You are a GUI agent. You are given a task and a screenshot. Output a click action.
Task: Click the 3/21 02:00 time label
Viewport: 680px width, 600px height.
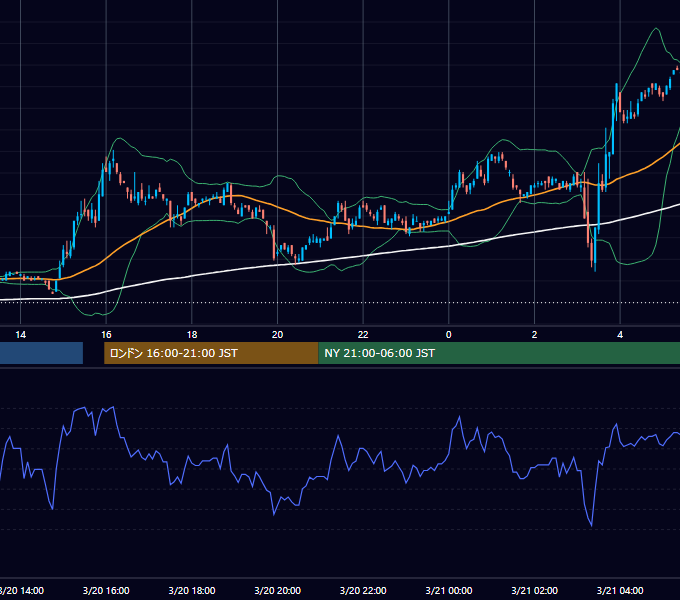coord(534,590)
